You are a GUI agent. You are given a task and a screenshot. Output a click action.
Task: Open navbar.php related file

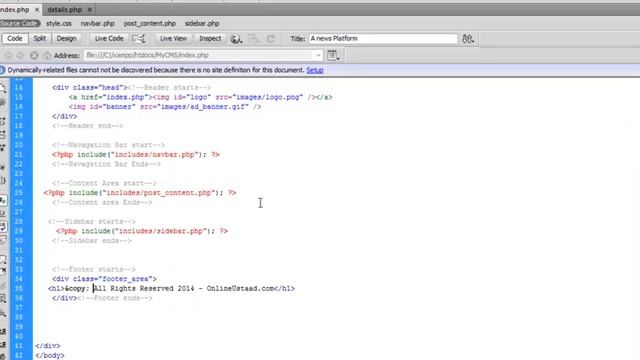pyautogui.click(x=98, y=24)
